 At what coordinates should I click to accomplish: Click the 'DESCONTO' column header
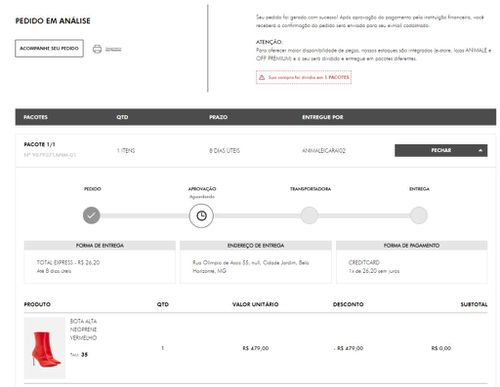pyautogui.click(x=348, y=304)
